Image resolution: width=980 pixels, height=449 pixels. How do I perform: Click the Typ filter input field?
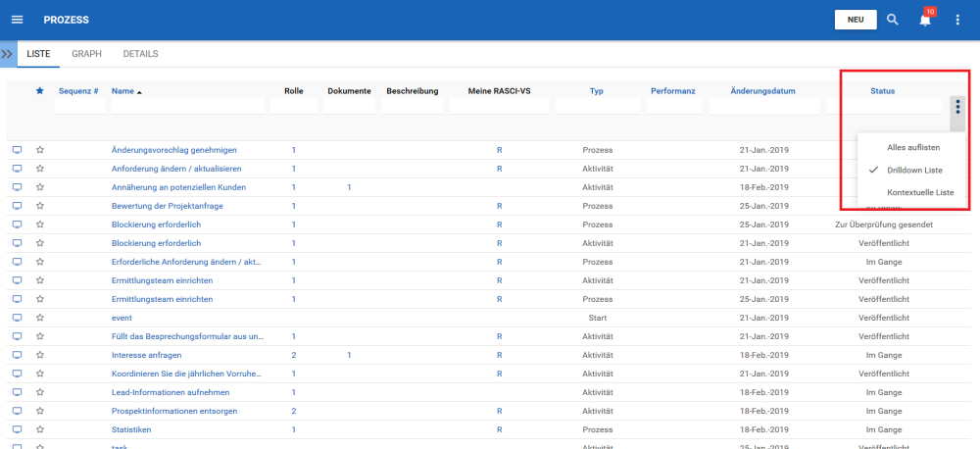click(x=598, y=106)
